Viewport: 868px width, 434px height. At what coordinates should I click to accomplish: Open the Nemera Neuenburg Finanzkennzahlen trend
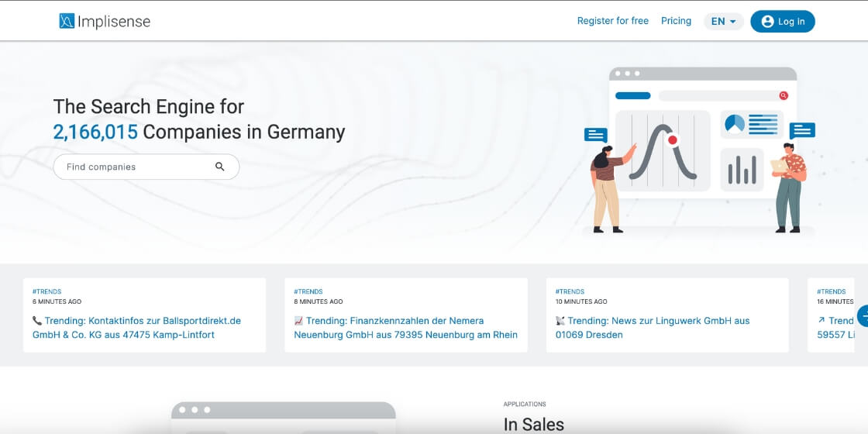click(x=406, y=328)
